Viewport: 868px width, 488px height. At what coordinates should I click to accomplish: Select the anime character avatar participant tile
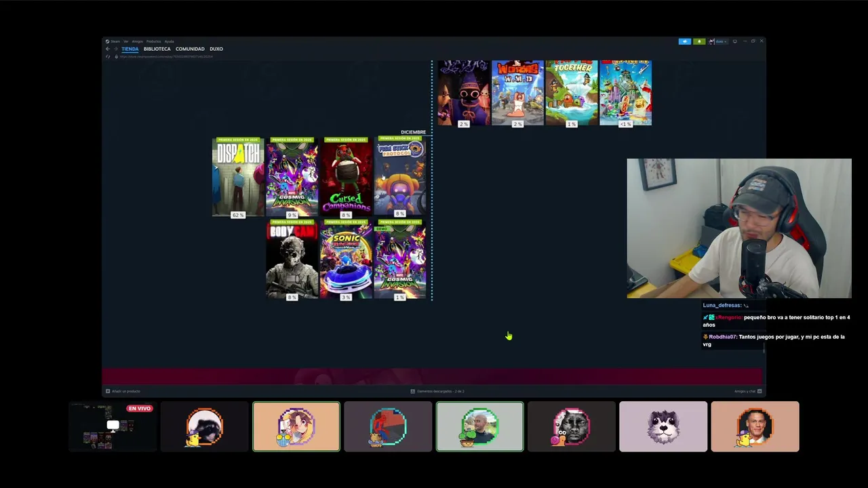pos(296,426)
